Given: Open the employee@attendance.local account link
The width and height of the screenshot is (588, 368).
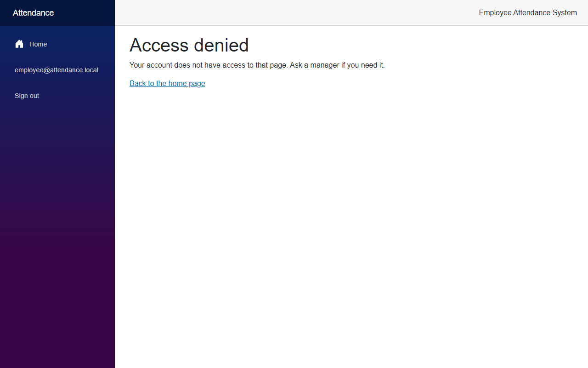Looking at the screenshot, I should click(x=57, y=70).
